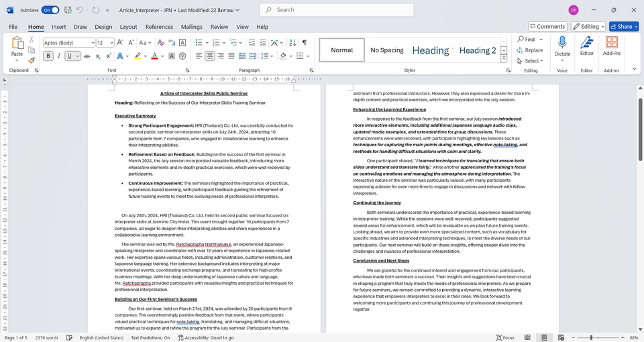Increase font size with grow font icon
Viewport: 644px width, 342px height.
tap(120, 43)
